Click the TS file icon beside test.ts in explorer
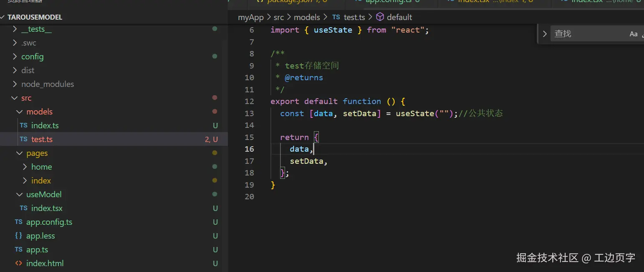The width and height of the screenshot is (644, 272). coord(24,139)
